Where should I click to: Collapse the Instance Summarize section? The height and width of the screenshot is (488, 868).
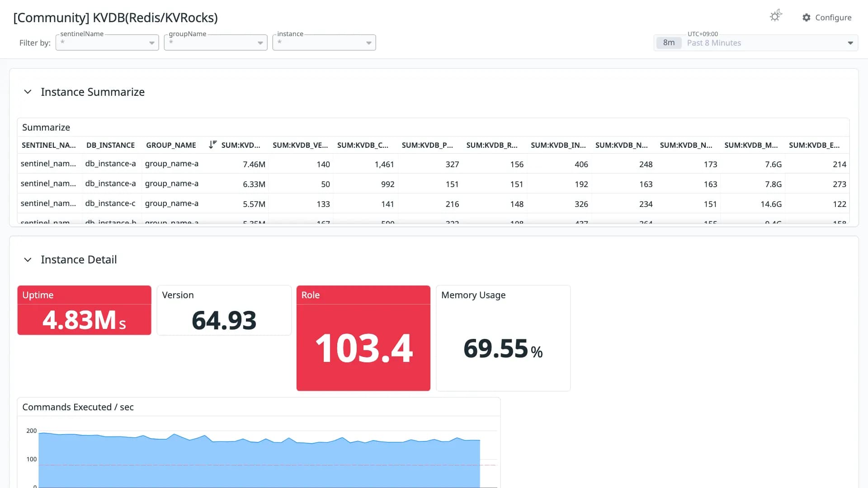tap(28, 92)
